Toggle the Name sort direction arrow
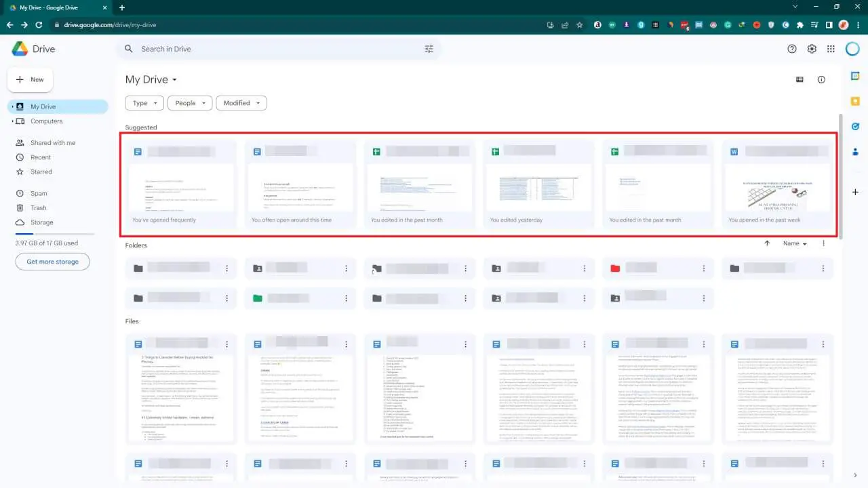Screen dimensions: 868x488 click(x=767, y=243)
